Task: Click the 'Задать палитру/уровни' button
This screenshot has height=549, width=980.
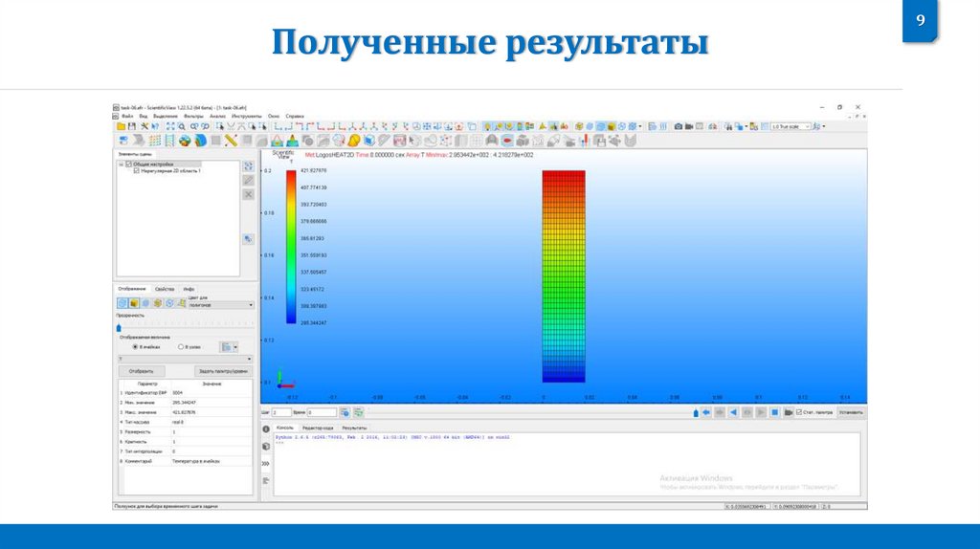Action: pyautogui.click(x=223, y=371)
